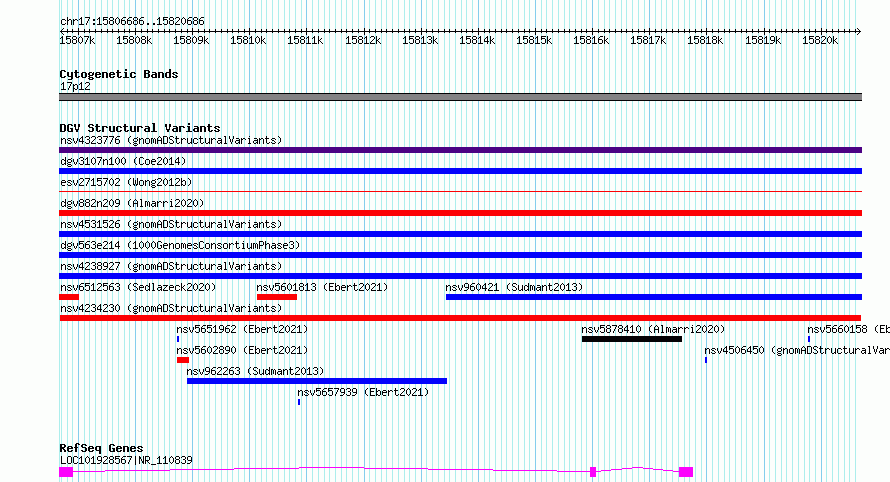
Task: Click the tiny blue nsv5660158 marker
Action: point(809,339)
